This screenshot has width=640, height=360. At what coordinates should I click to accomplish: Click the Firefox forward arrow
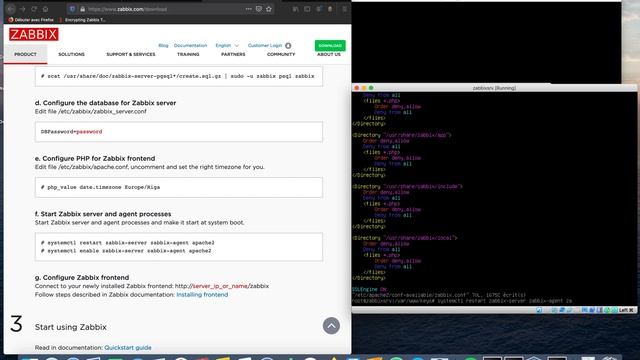click(22, 9)
